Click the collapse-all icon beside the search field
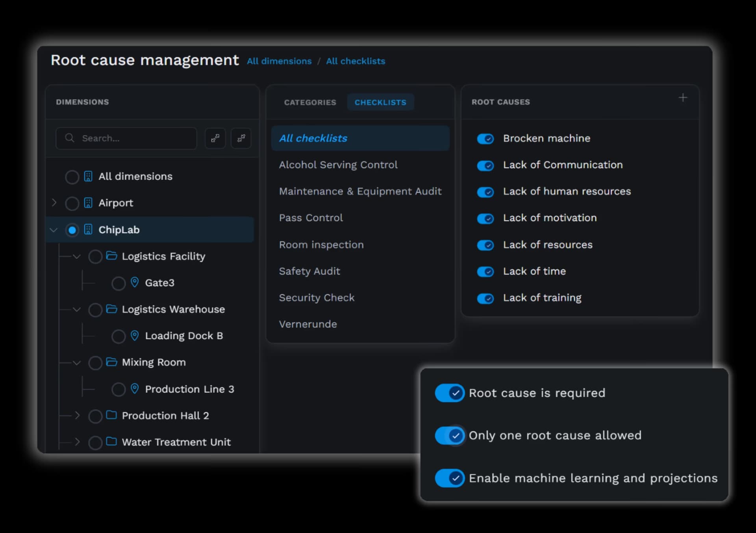 [241, 138]
